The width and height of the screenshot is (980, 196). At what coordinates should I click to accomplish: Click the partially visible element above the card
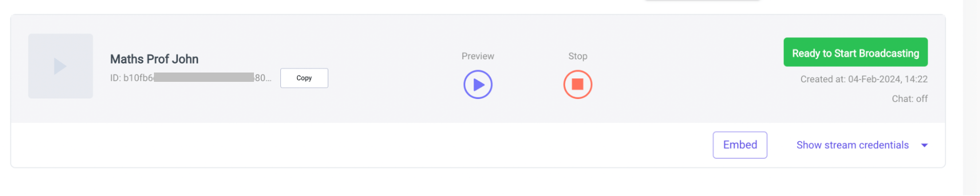point(702,0)
